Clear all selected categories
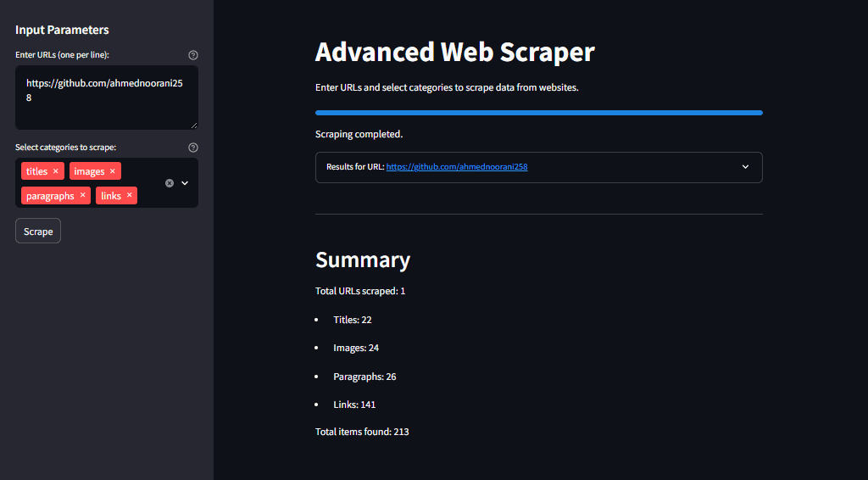Image resolution: width=868 pixels, height=480 pixels. click(x=170, y=183)
